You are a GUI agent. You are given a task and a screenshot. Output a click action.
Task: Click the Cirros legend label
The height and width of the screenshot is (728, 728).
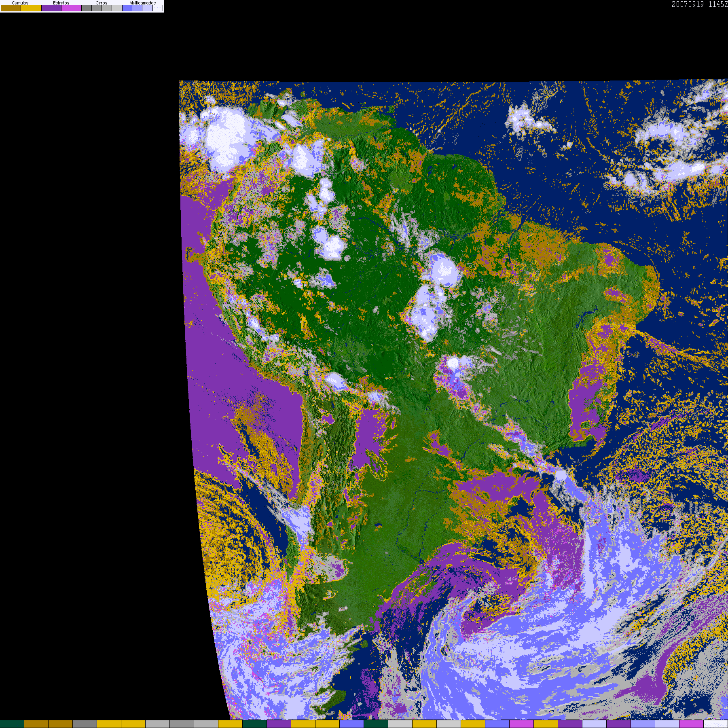(102, 3)
